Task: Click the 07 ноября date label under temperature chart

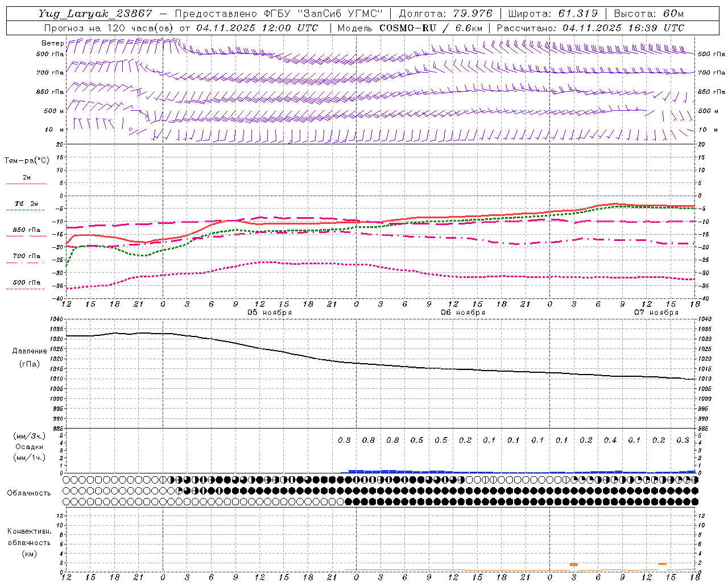Action: 656,313
